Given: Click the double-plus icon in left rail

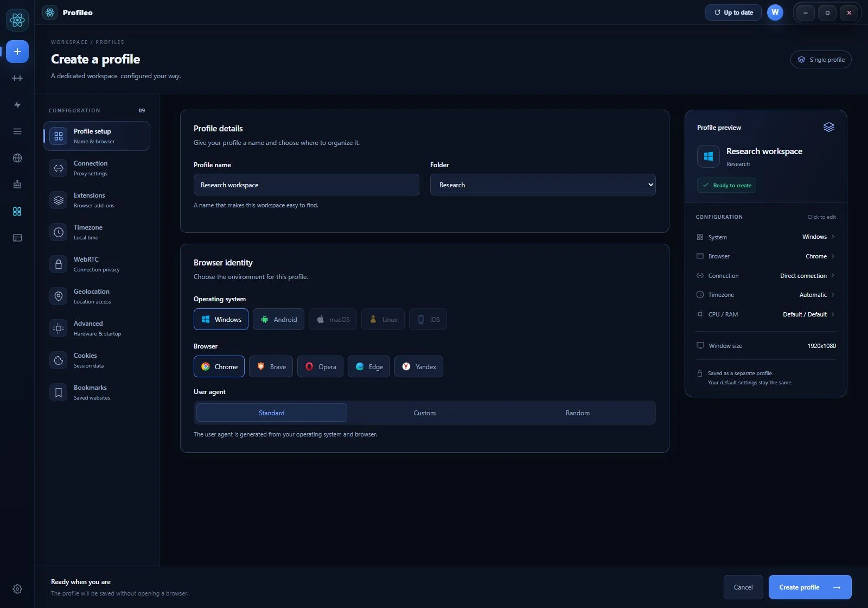Looking at the screenshot, I should point(17,78).
